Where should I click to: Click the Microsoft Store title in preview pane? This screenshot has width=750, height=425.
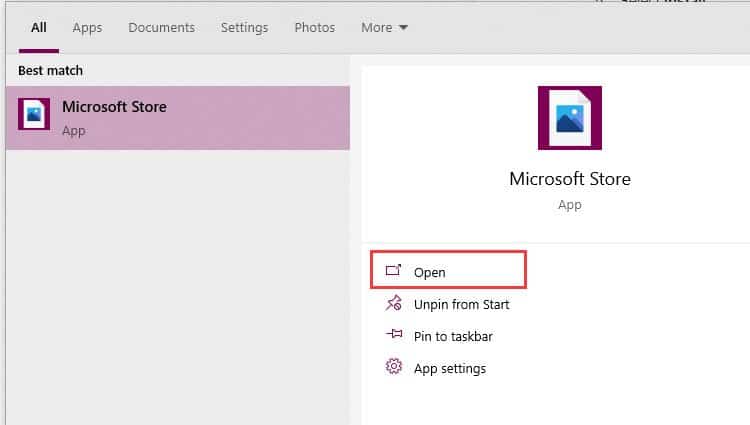point(570,179)
